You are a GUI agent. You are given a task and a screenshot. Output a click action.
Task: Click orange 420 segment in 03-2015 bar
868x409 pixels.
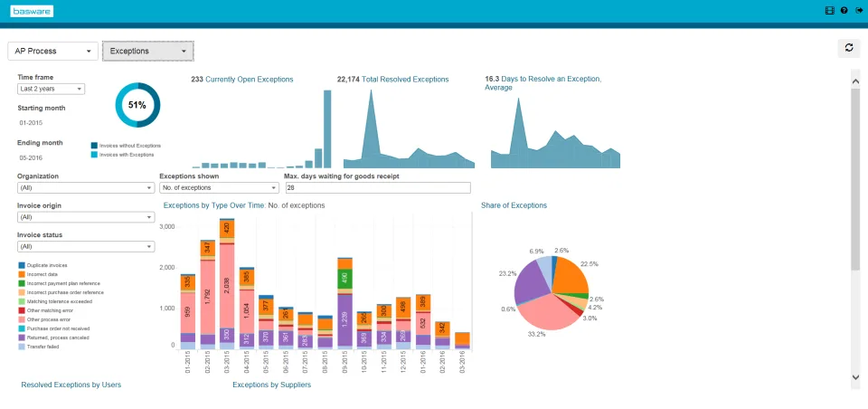[x=226, y=229]
